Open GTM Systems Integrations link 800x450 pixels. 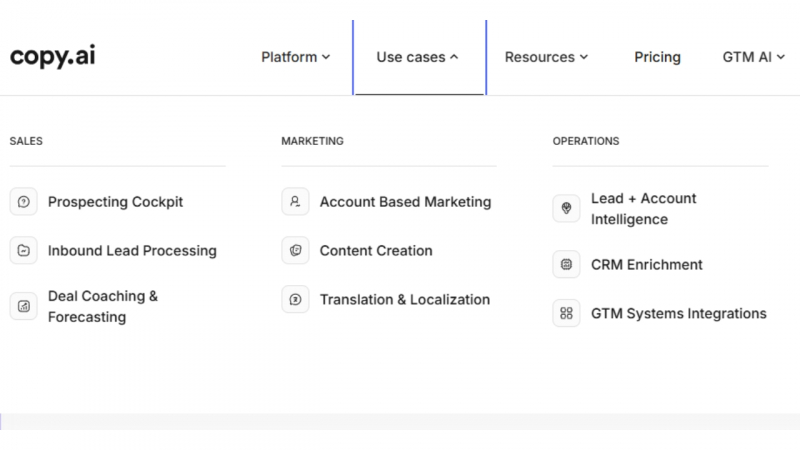point(679,313)
